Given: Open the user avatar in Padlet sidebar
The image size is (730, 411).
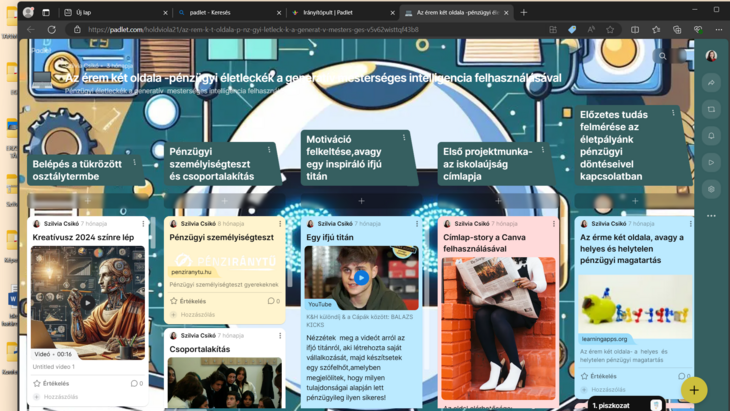Looking at the screenshot, I should click(x=711, y=56).
